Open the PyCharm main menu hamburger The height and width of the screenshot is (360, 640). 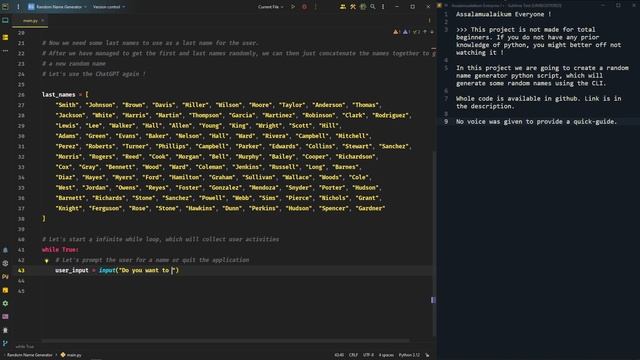coord(18,7)
